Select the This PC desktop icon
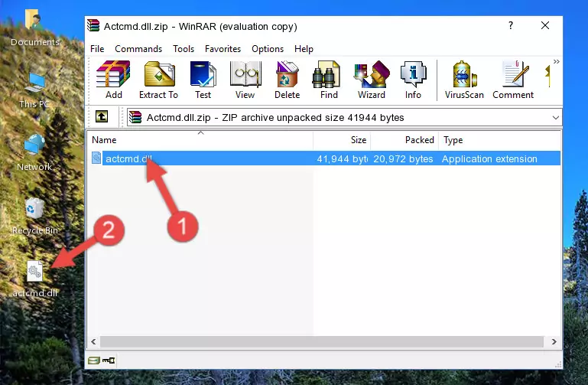Image resolution: width=588 pixels, height=385 pixels. 35,90
